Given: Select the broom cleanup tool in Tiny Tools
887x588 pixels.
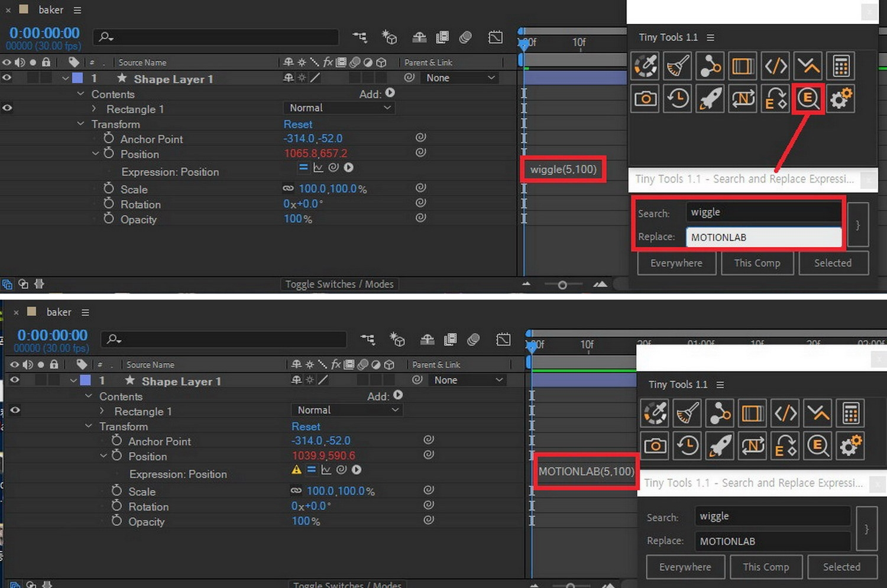Looking at the screenshot, I should (x=677, y=66).
